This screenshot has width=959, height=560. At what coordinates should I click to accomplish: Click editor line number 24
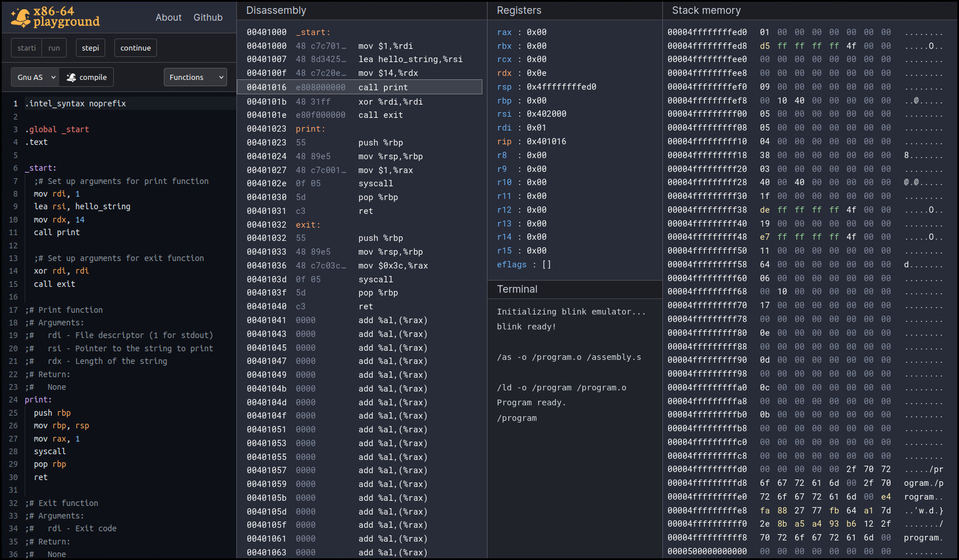coord(13,400)
